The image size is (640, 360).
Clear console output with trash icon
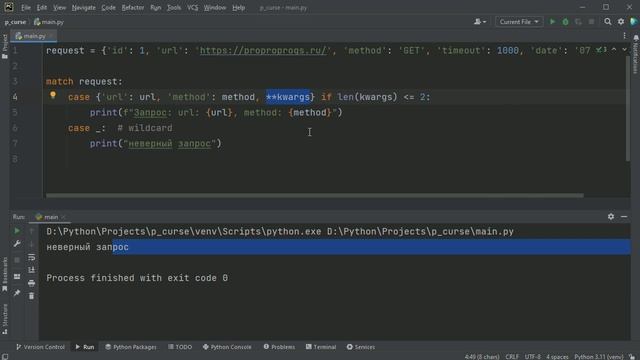[31, 296]
